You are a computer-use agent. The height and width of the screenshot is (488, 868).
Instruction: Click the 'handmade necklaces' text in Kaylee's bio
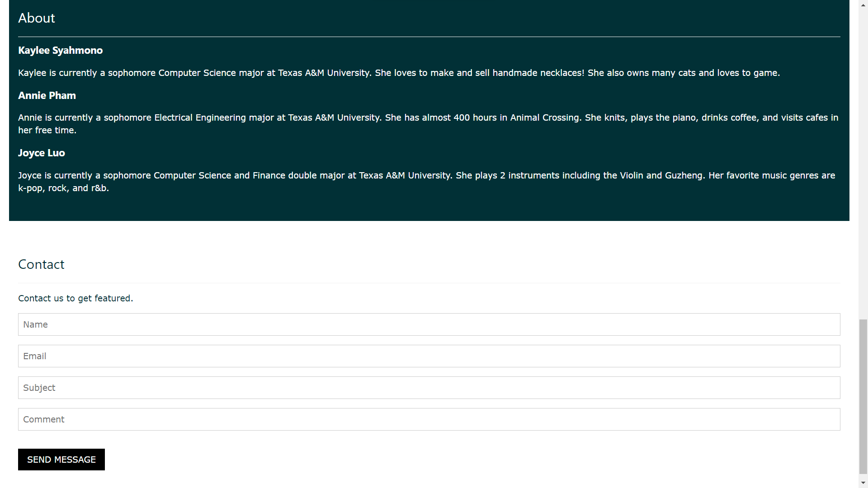tap(538, 73)
